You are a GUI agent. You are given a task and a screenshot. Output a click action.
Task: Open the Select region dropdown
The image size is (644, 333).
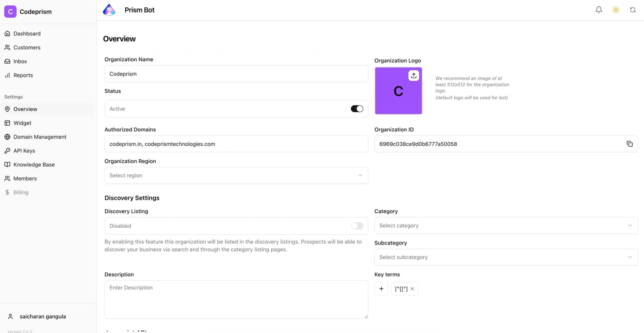[x=236, y=175]
